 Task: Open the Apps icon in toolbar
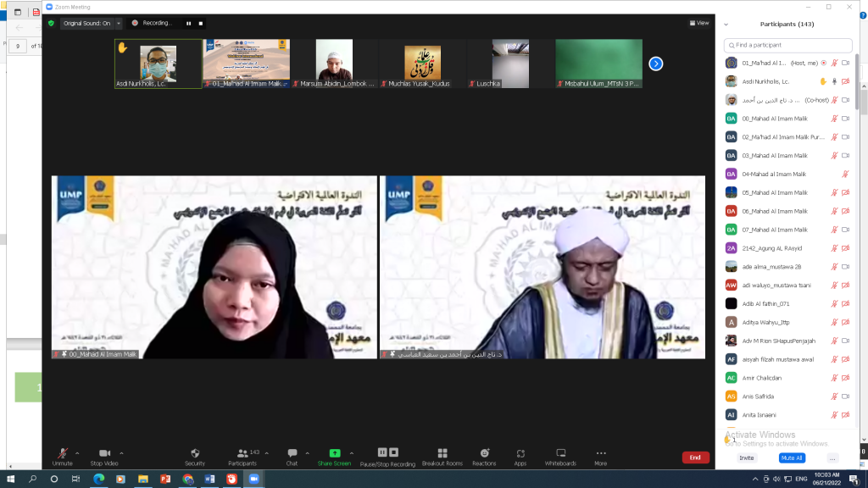pyautogui.click(x=520, y=453)
